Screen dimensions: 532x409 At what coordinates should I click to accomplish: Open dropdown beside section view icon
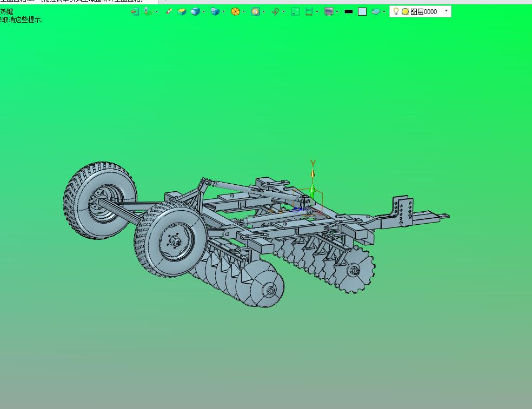coord(317,12)
